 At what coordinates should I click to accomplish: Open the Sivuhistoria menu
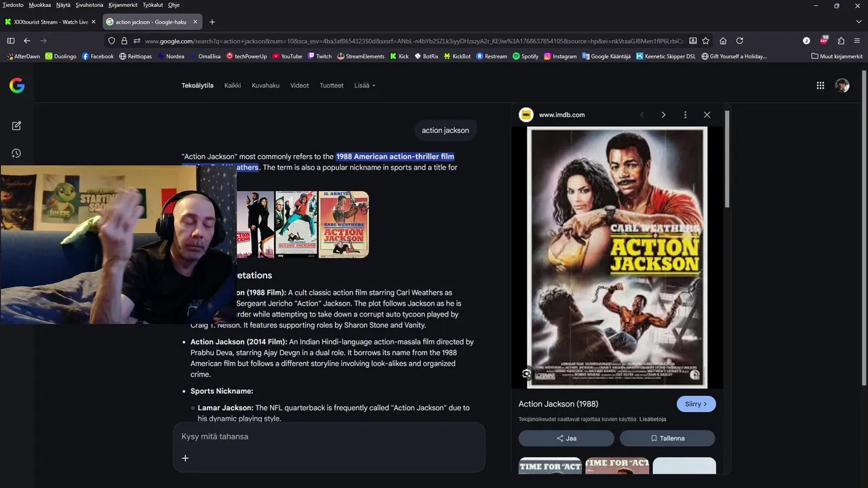click(90, 5)
